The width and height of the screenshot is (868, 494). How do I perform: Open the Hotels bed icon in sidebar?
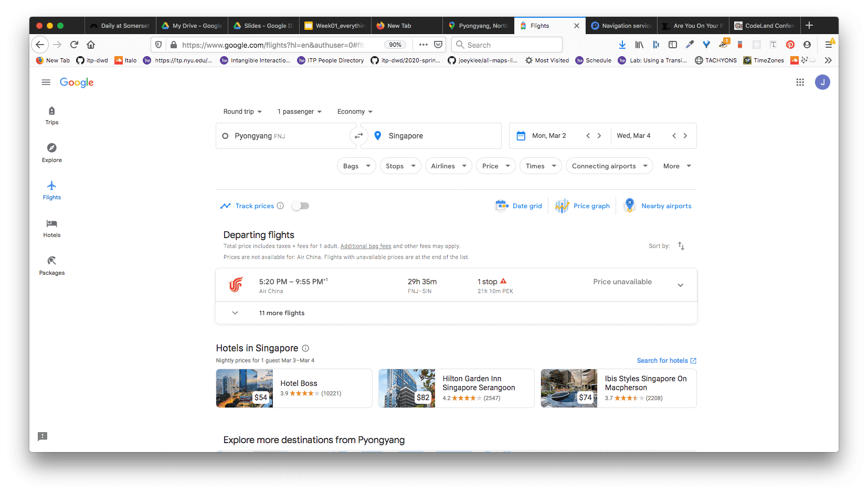coord(51,223)
